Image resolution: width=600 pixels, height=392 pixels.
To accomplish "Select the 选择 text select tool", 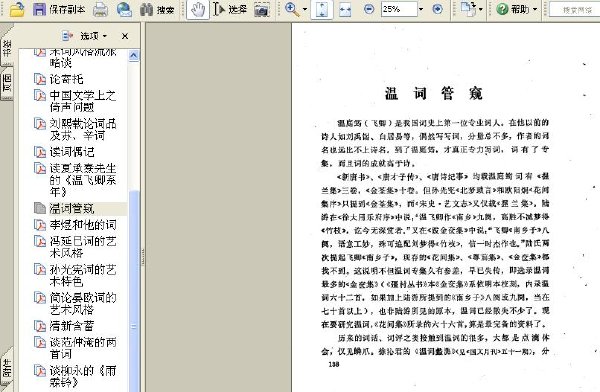I will [x=230, y=9].
